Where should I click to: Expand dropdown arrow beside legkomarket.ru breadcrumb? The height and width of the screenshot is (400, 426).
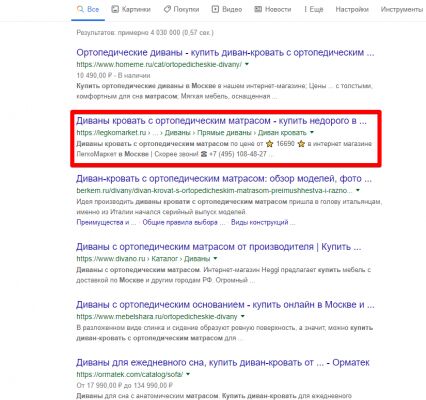point(312,133)
